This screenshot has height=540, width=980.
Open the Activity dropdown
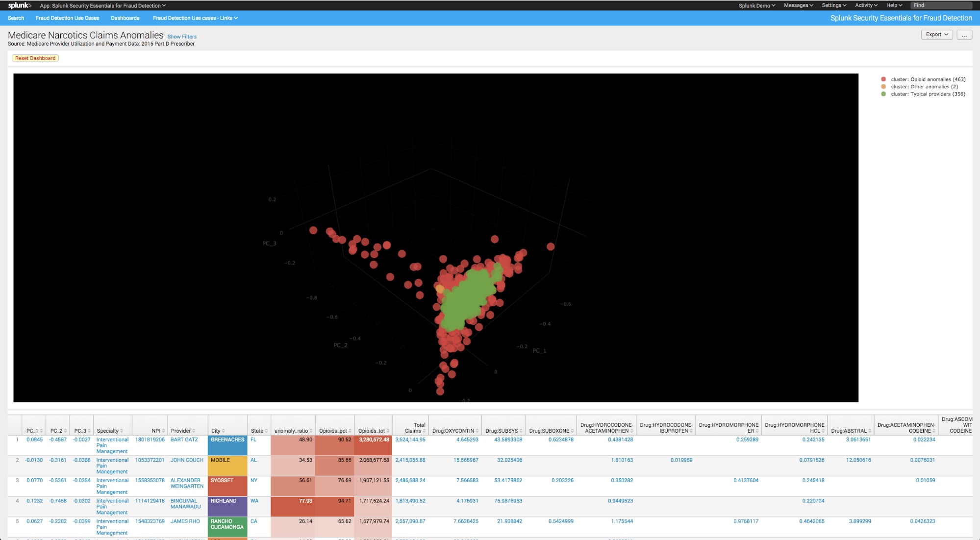[x=866, y=5]
